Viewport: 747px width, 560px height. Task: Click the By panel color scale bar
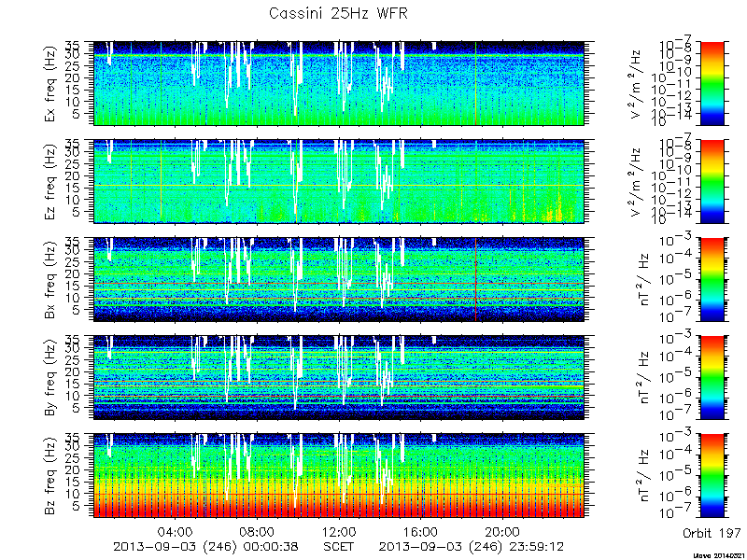[712, 378]
